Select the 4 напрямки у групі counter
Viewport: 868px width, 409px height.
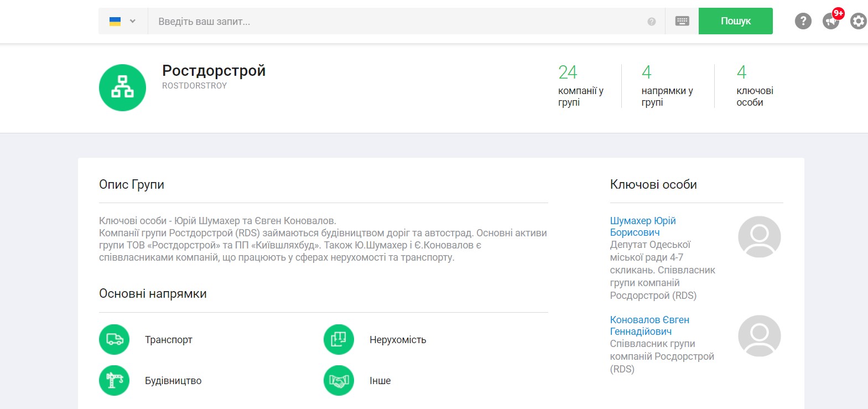pos(667,86)
